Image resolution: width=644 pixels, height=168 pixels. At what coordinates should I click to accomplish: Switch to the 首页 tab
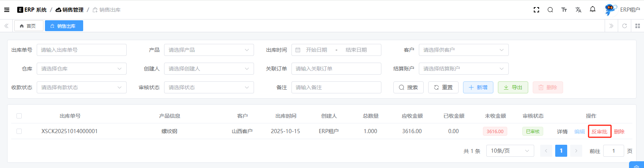coord(28,26)
